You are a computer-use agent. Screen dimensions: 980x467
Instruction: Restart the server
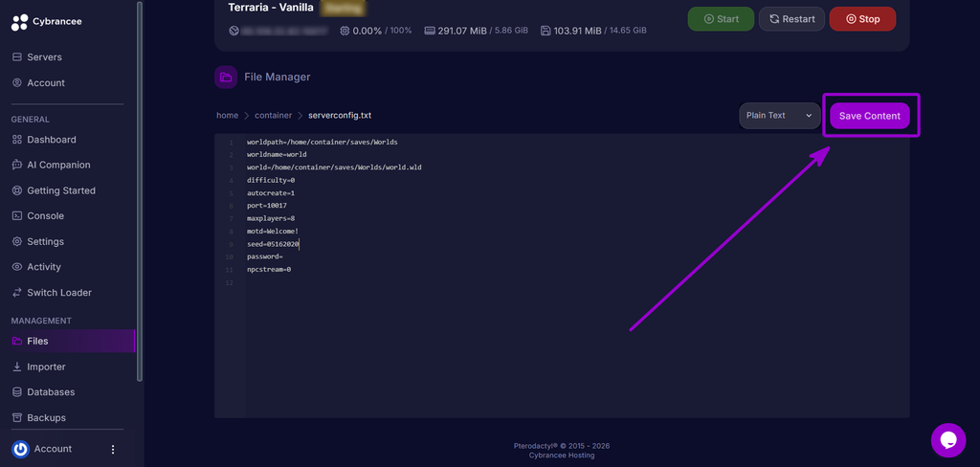pyautogui.click(x=791, y=19)
